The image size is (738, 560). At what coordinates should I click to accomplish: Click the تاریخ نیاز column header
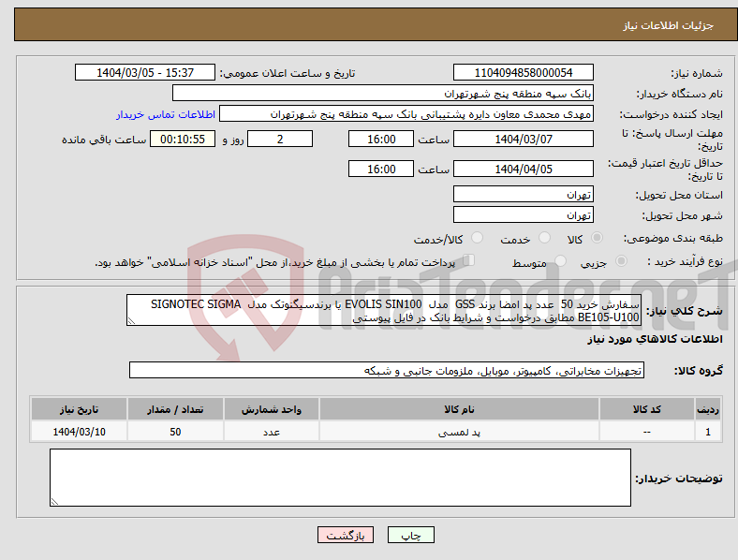click(79, 409)
